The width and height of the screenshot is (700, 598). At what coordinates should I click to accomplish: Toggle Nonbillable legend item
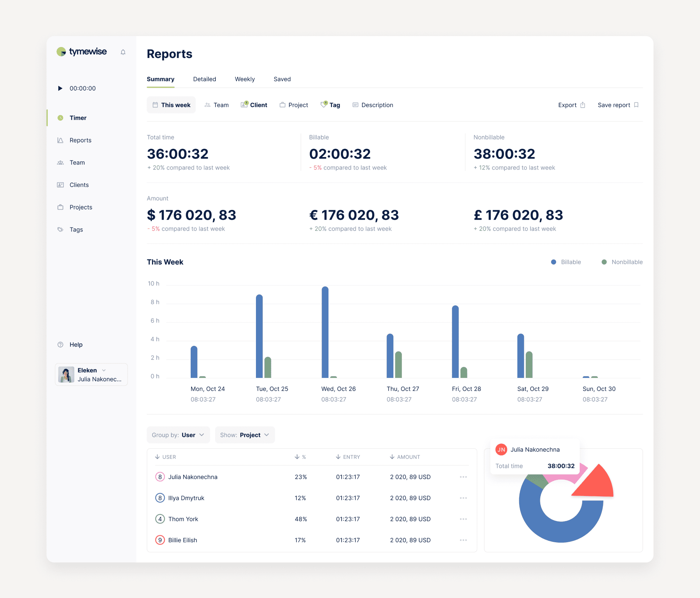[x=622, y=262]
